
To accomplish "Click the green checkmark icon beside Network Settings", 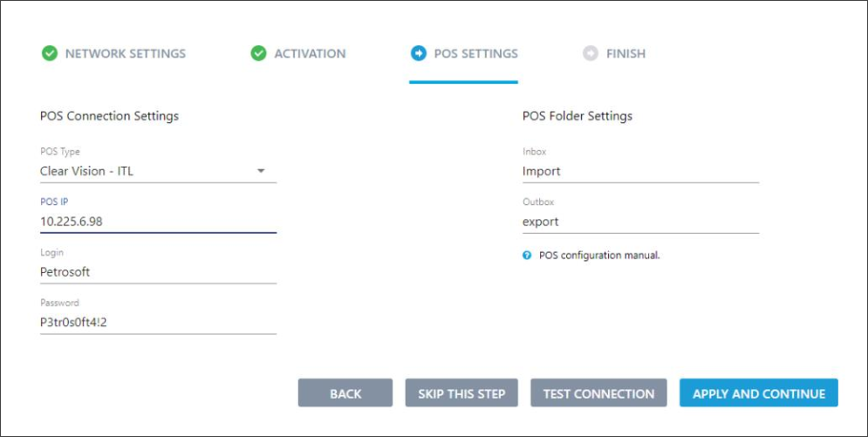I will [50, 54].
